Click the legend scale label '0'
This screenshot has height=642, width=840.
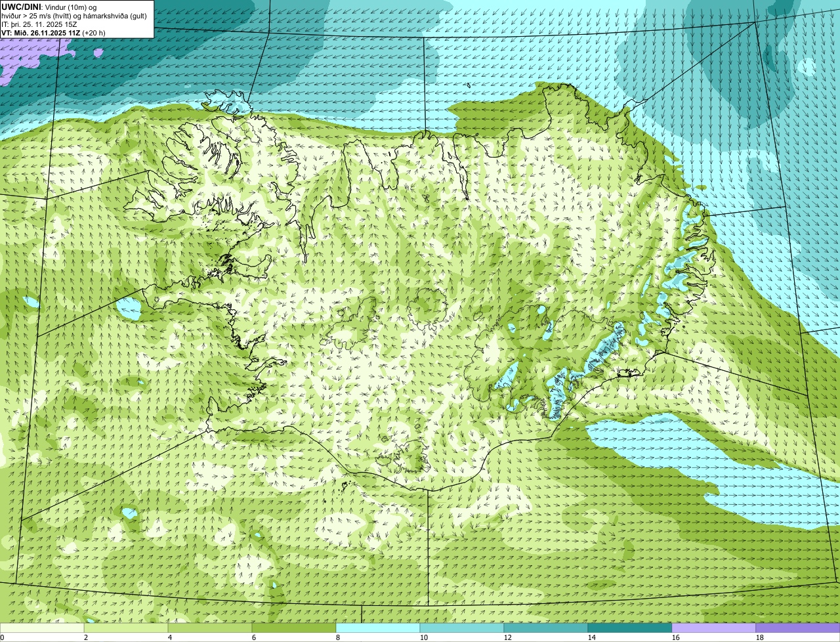pos(2,637)
